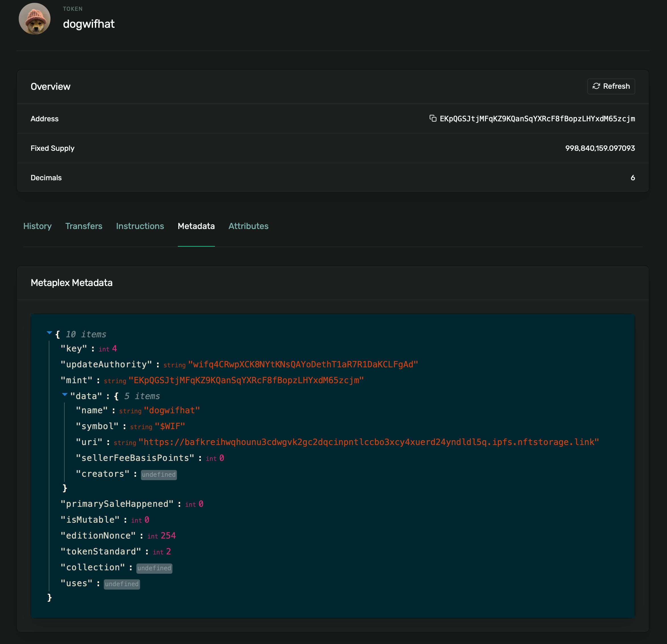Screen dimensions: 667x644
Task: Open the Attributes tab
Action: pyautogui.click(x=248, y=226)
